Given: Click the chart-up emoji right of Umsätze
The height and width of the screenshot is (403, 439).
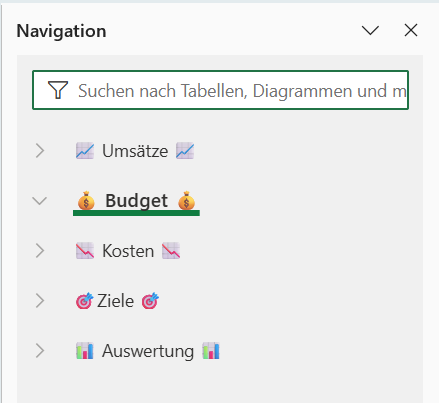Looking at the screenshot, I should pyautogui.click(x=185, y=151).
